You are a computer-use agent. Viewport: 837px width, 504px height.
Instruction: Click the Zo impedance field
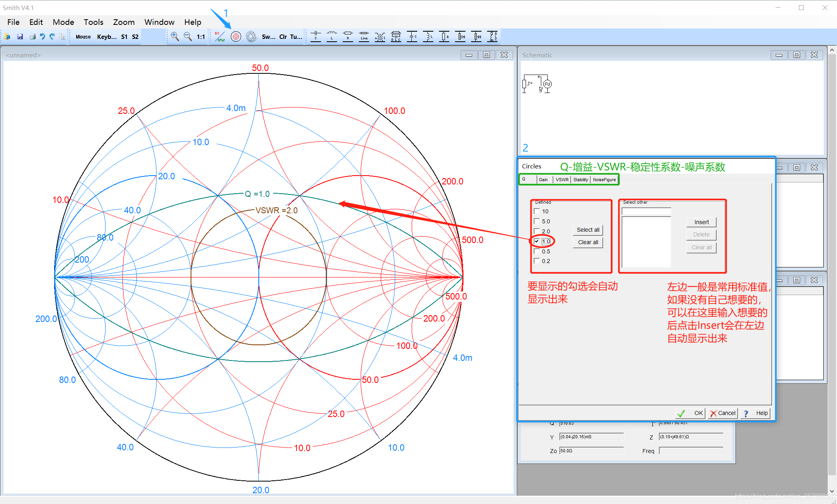[x=591, y=451]
